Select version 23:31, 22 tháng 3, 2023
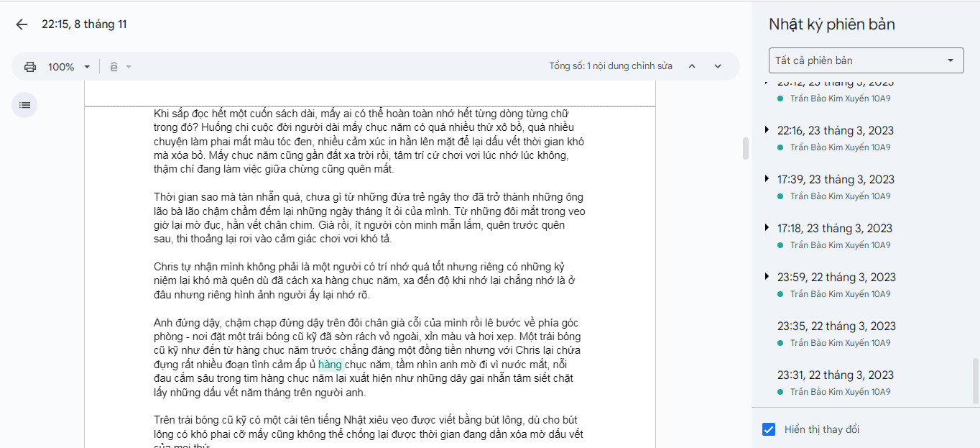 coord(836,375)
